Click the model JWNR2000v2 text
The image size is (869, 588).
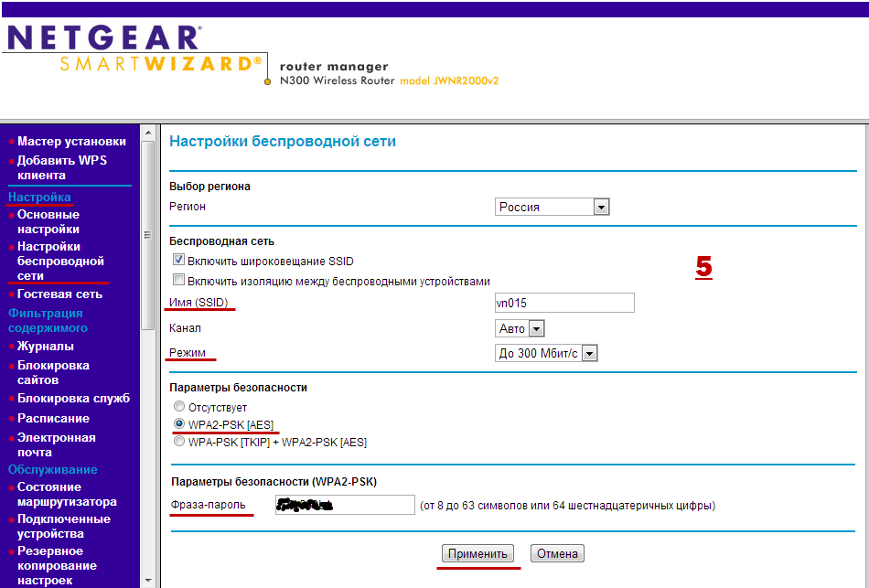click(x=449, y=80)
